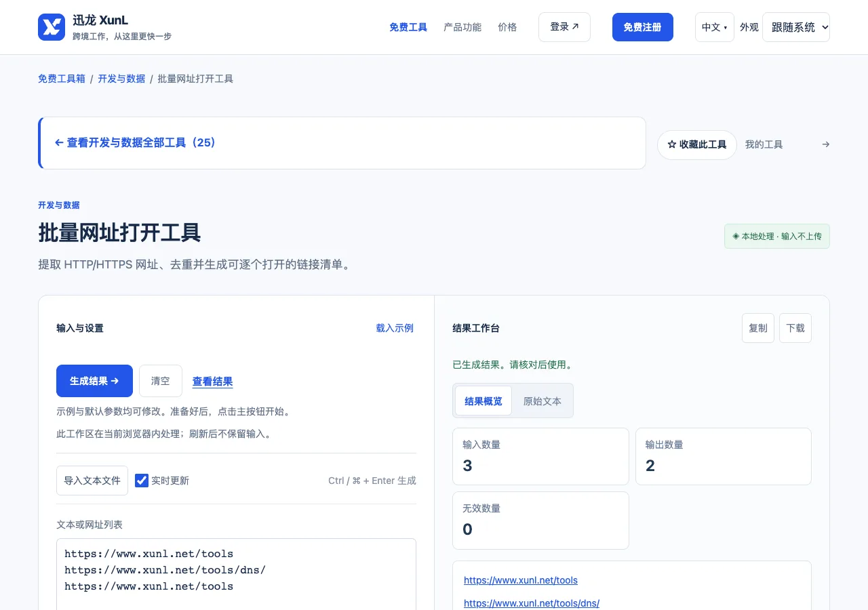The height and width of the screenshot is (610, 868).
Task: Open 免费工具箱 breadcrumb link
Action: point(62,79)
